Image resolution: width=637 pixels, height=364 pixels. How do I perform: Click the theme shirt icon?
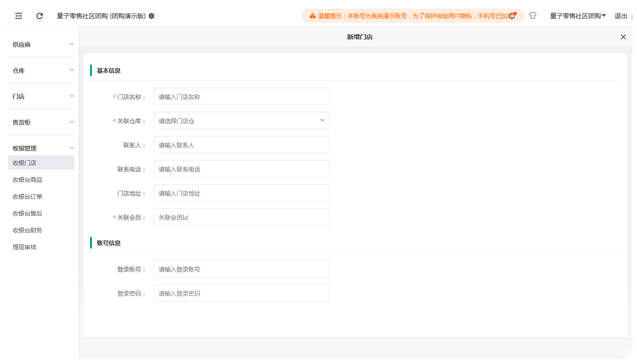[x=533, y=16]
